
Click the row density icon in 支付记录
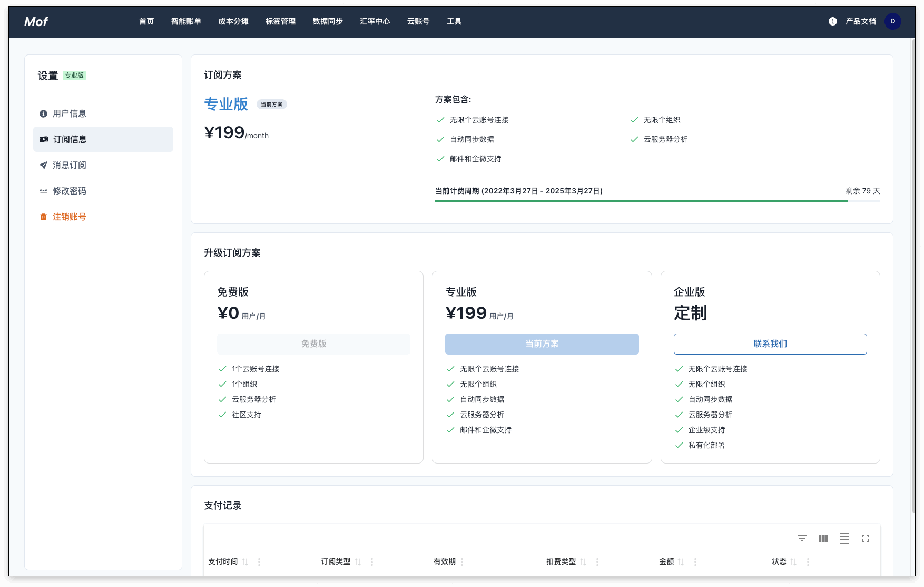[844, 538]
